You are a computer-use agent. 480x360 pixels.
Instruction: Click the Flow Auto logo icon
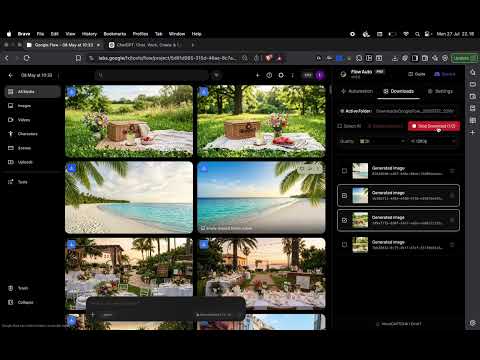point(343,74)
